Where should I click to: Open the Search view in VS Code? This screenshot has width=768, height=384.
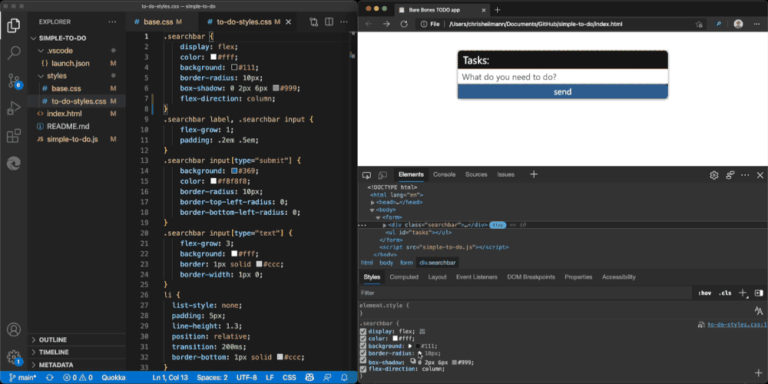click(14, 52)
